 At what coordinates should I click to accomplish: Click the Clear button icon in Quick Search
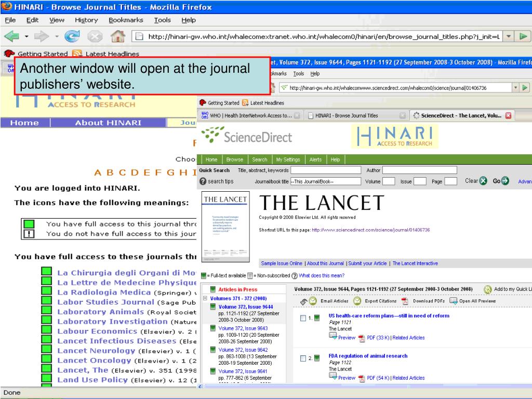(484, 181)
